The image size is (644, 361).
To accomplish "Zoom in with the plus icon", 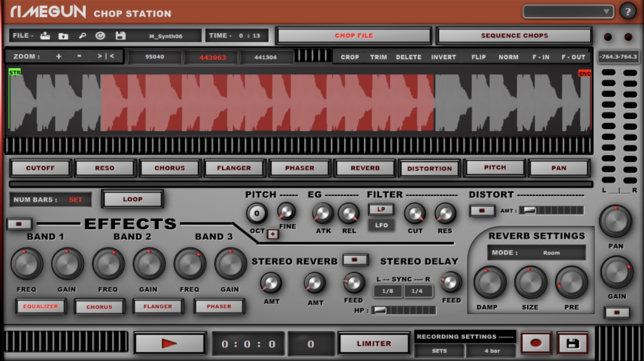I will pos(59,56).
